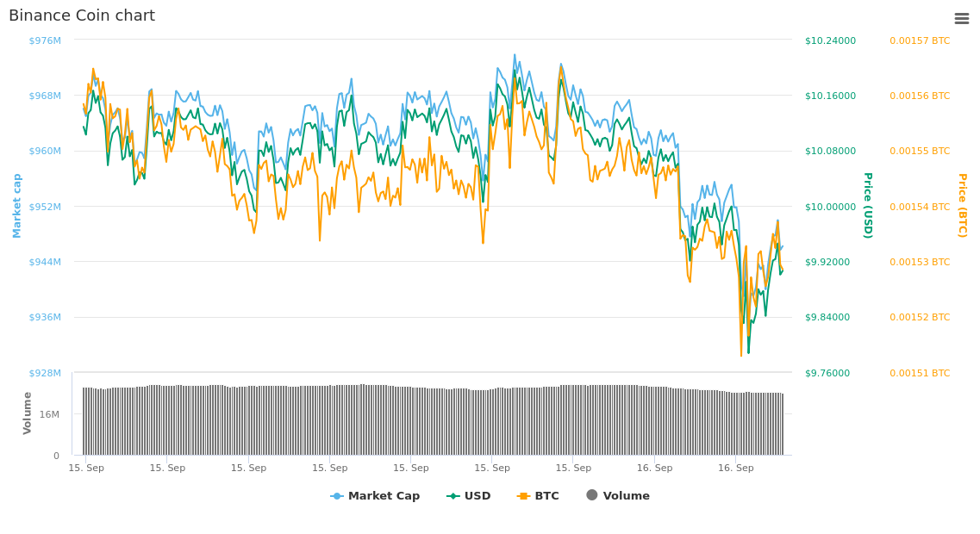Viewport: 980px width, 534px height.
Task: Click the $10.00000 price axis label
Action: coord(830,207)
